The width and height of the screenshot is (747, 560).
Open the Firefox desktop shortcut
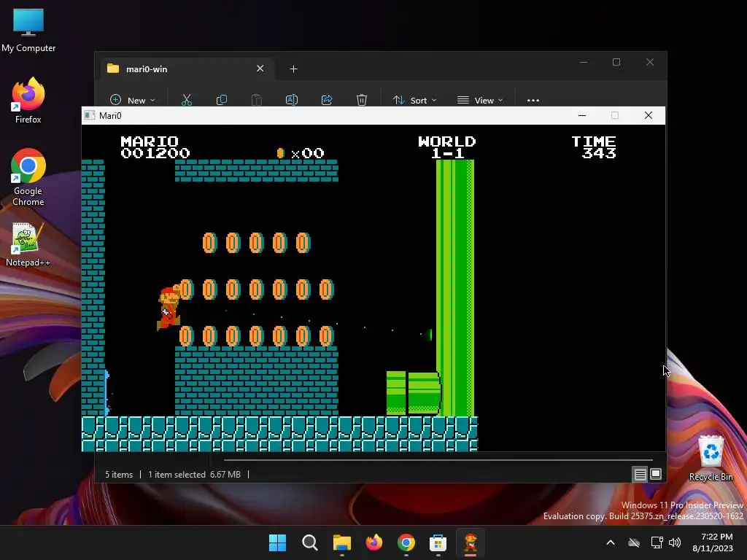[28, 101]
